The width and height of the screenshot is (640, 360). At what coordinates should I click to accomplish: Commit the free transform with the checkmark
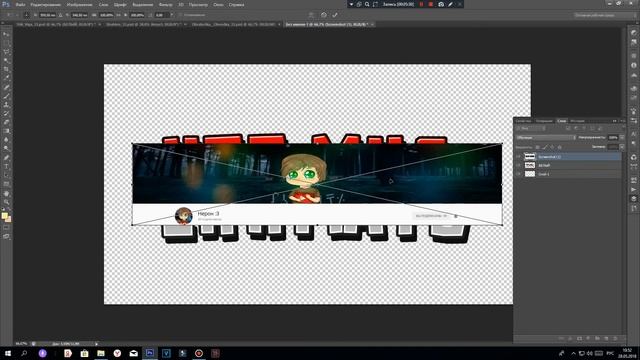335,15
